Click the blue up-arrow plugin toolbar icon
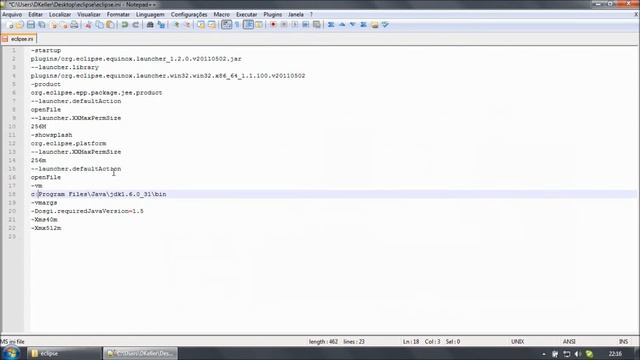This screenshot has height=360, width=640. [x=342, y=25]
